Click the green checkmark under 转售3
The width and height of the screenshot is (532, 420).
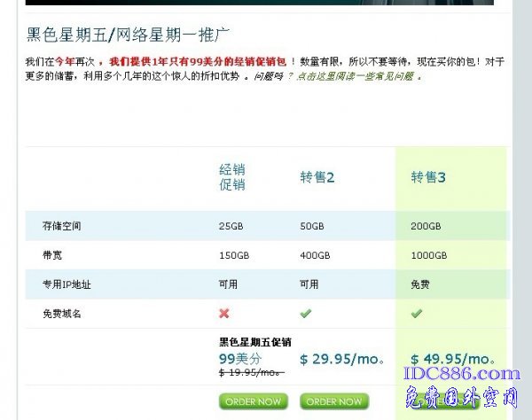click(x=416, y=314)
